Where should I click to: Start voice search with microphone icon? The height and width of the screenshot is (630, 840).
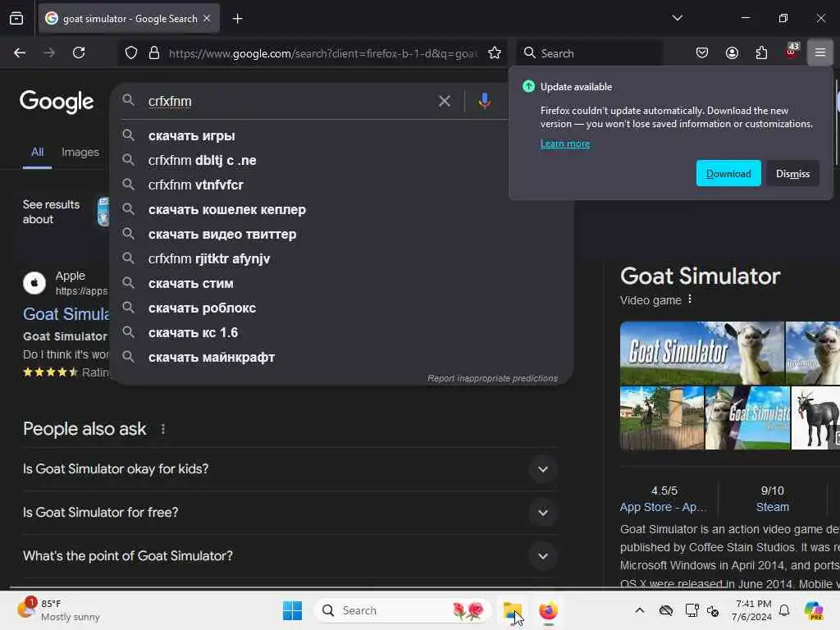tap(484, 101)
